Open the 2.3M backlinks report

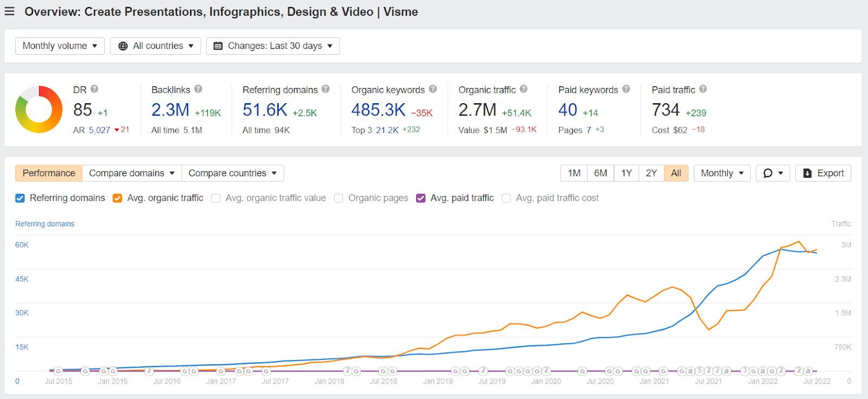click(170, 110)
